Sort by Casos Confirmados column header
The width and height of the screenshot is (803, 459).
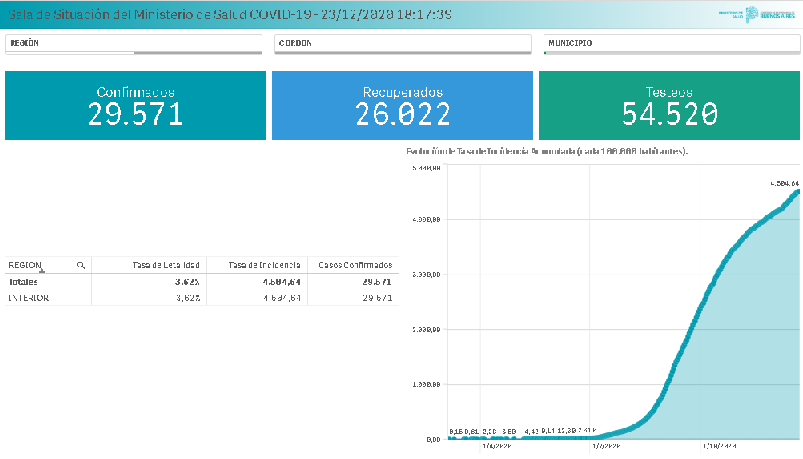tap(355, 265)
